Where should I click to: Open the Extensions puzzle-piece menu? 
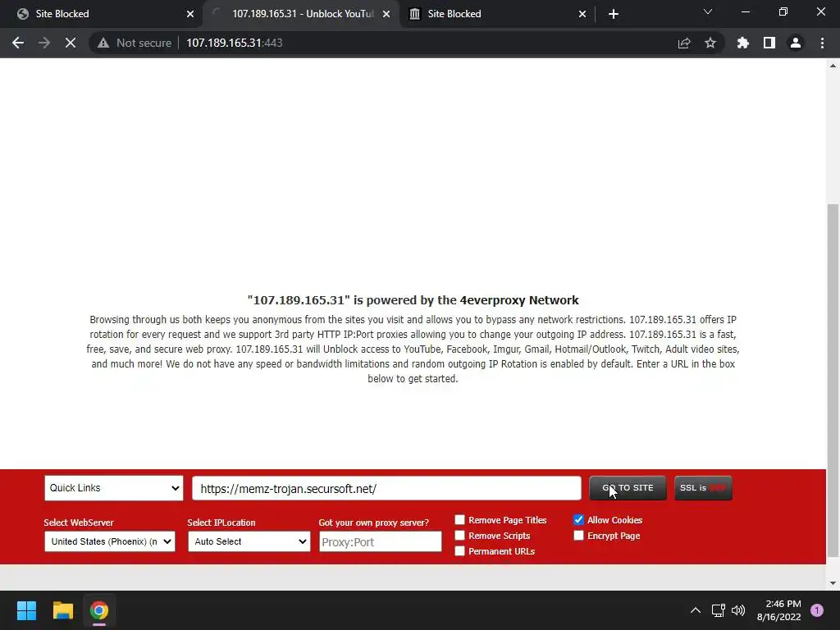pyautogui.click(x=742, y=43)
